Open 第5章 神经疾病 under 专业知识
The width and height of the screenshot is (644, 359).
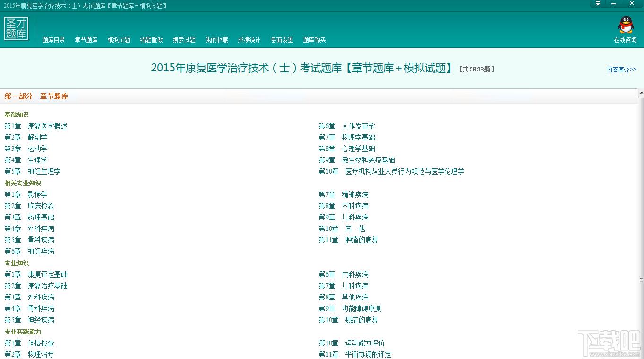(29, 320)
